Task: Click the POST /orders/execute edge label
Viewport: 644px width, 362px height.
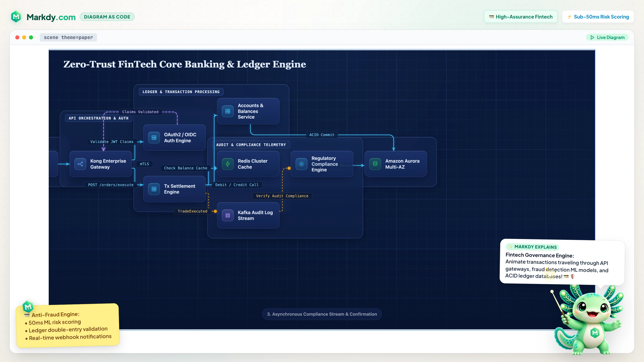Action: [110, 185]
